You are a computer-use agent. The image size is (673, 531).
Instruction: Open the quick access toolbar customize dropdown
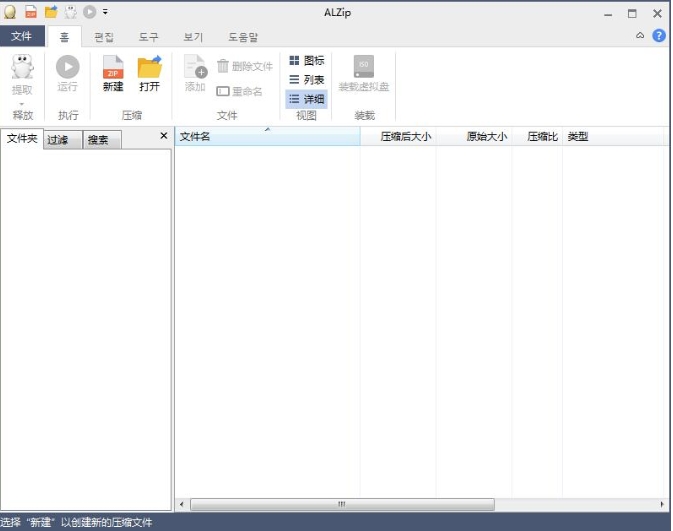tap(105, 12)
